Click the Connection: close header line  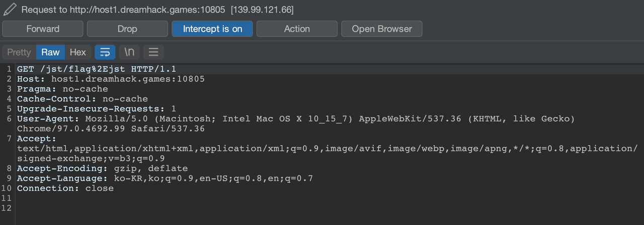[x=65, y=189]
